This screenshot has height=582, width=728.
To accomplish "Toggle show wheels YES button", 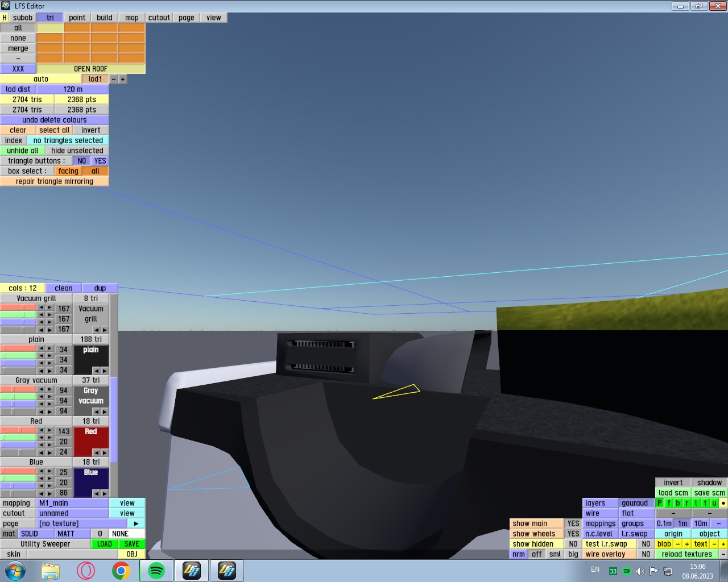I will tap(573, 534).
